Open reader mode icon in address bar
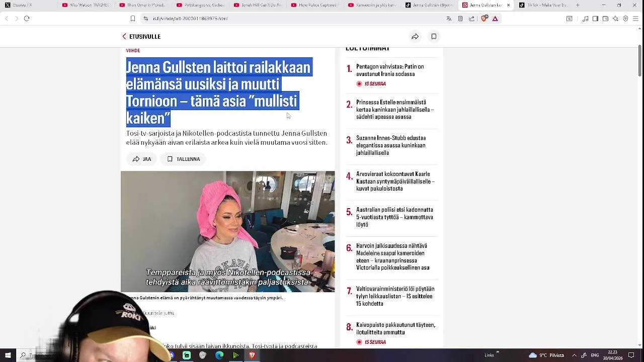This screenshot has height=362, width=644. tap(460, 19)
